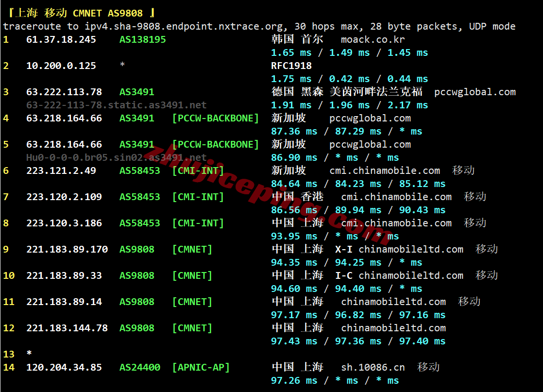Screen dimensions: 543x392
Task: Click 韩国 首尔 location text
Action: [x=297, y=39]
